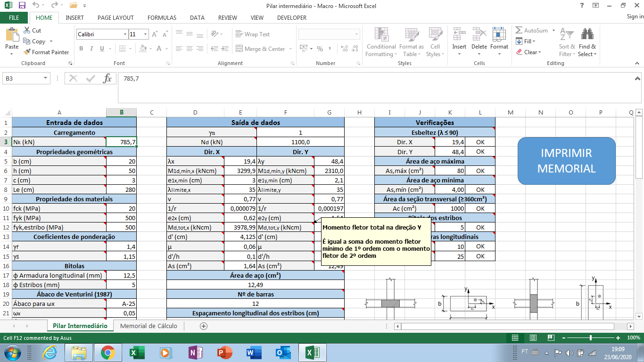Open the Clear eraser dropdown

click(528, 52)
